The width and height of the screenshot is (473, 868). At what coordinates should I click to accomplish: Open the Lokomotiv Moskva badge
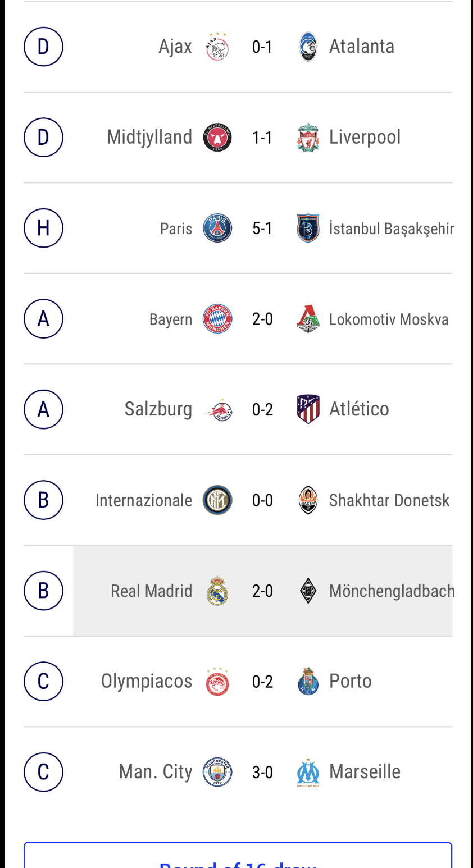coord(308,318)
